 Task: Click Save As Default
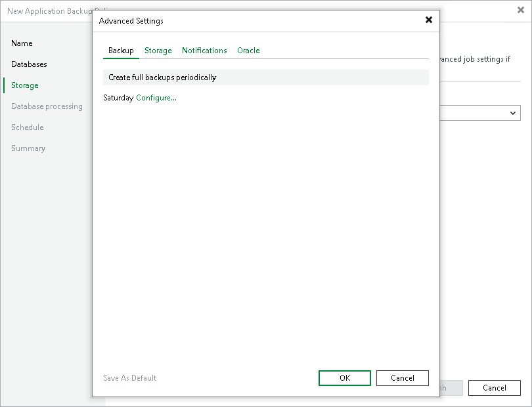tap(129, 377)
